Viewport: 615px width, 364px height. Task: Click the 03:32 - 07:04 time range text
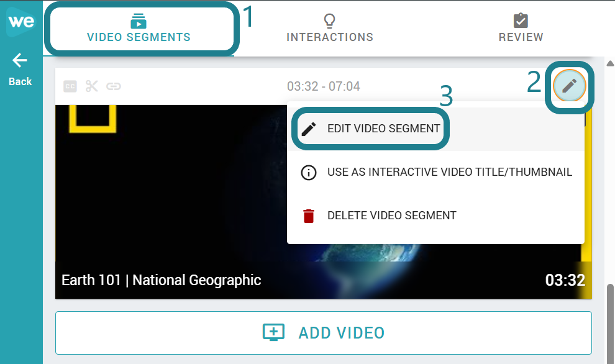tap(324, 86)
